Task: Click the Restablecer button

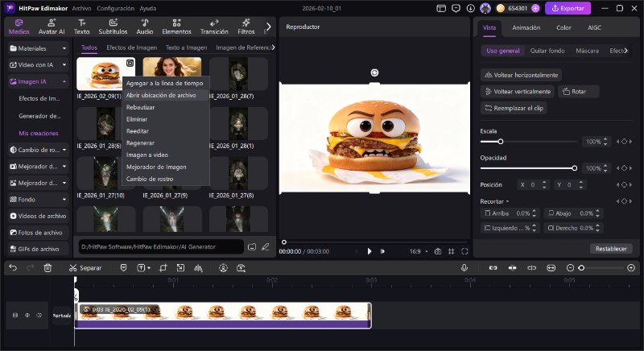Action: (x=611, y=249)
